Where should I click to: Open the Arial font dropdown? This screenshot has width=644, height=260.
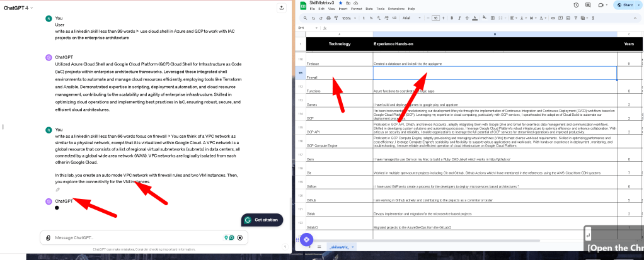pyautogui.click(x=411, y=18)
